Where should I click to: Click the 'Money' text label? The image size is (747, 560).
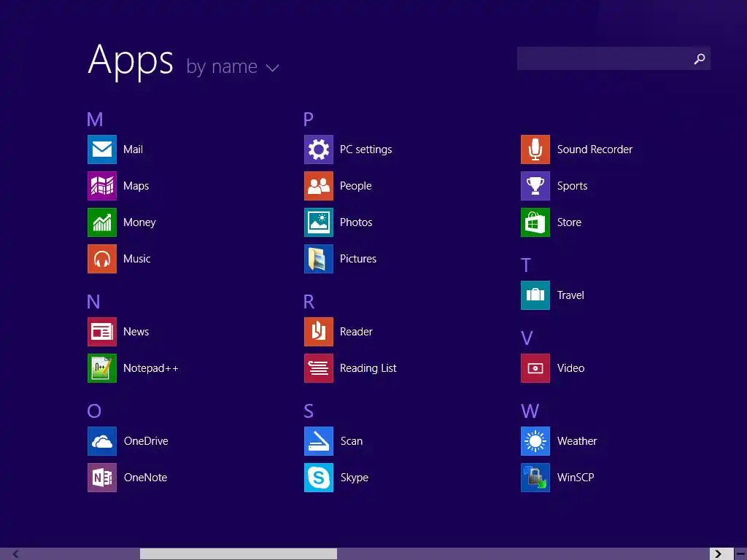(139, 222)
